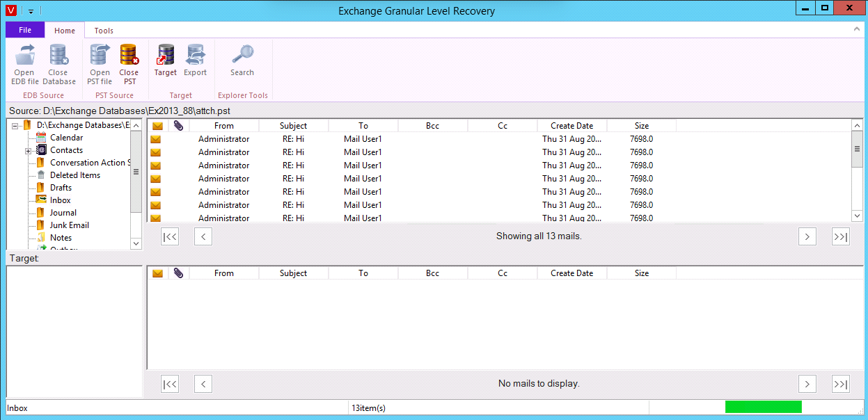This screenshot has width=868, height=420.
Task: Click the target list Subject column header
Action: pos(294,273)
